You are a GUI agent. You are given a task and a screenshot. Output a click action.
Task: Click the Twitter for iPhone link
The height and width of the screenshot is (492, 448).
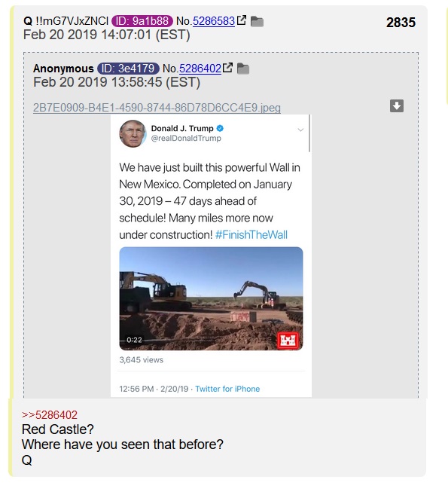coord(227,389)
